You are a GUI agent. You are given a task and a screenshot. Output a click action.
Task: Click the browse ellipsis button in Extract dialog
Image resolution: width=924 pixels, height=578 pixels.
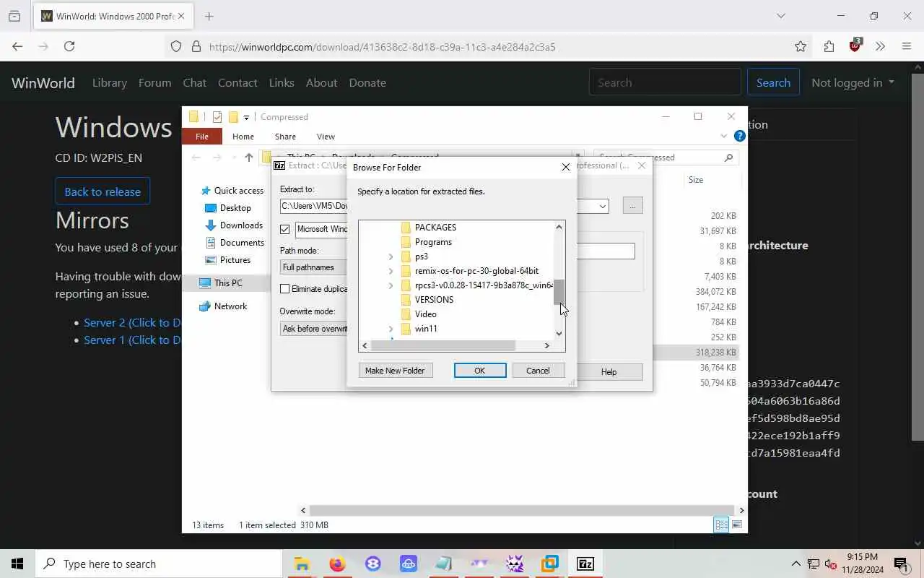(632, 206)
